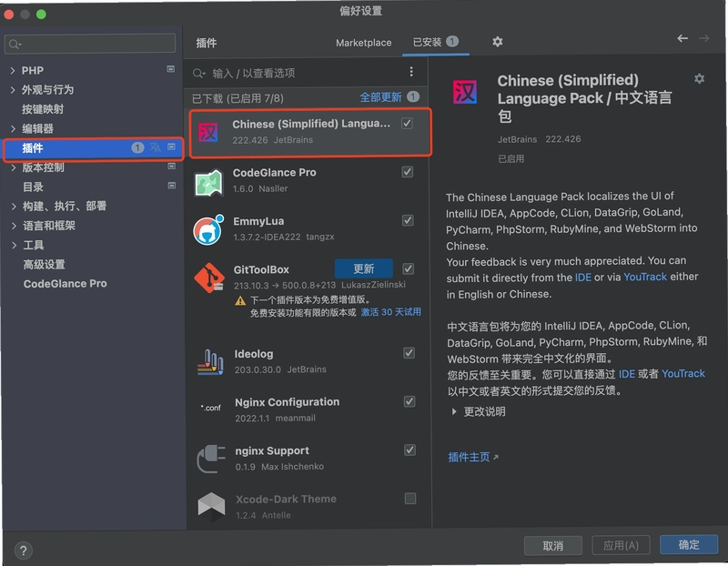Click the Nginx Configuration .conf icon

pos(211,409)
